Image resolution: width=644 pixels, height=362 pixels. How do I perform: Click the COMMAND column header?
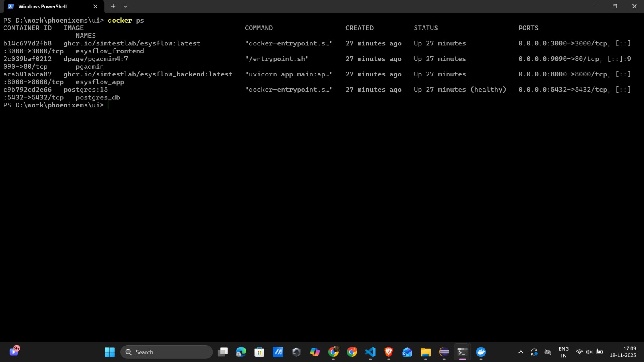tap(259, 28)
